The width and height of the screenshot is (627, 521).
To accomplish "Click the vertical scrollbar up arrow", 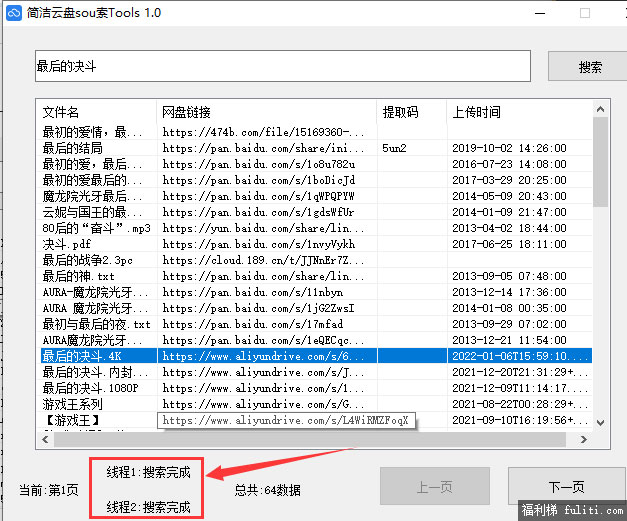I will pos(602,107).
